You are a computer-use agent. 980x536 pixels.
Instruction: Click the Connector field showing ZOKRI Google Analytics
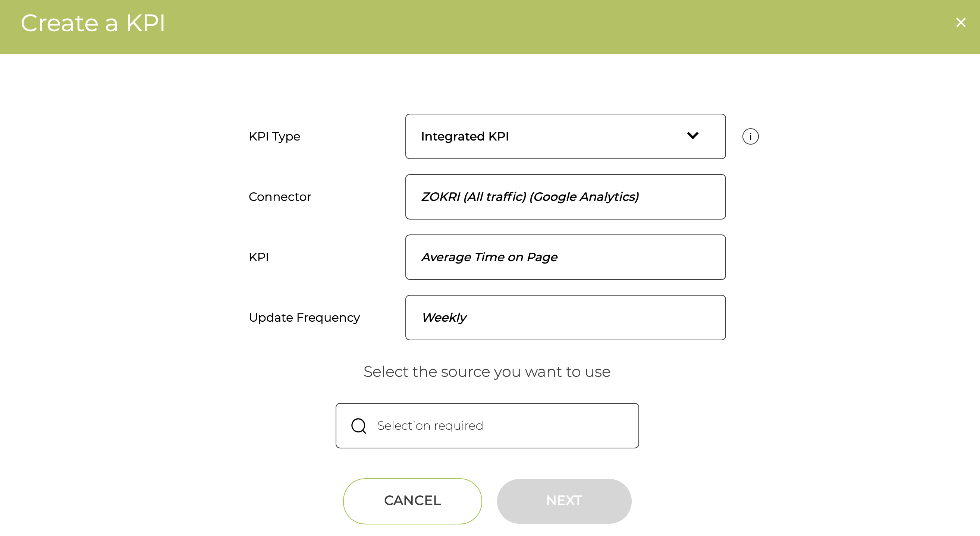(x=565, y=197)
